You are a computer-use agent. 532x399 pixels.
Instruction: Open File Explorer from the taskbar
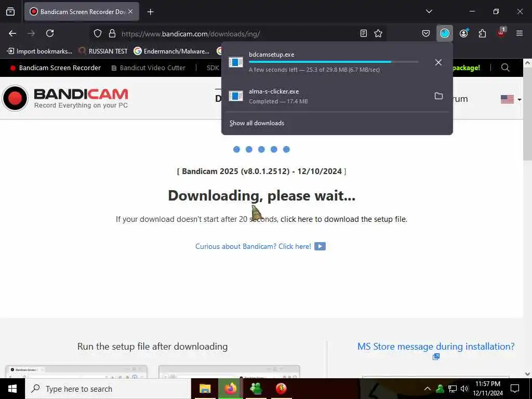click(205, 389)
